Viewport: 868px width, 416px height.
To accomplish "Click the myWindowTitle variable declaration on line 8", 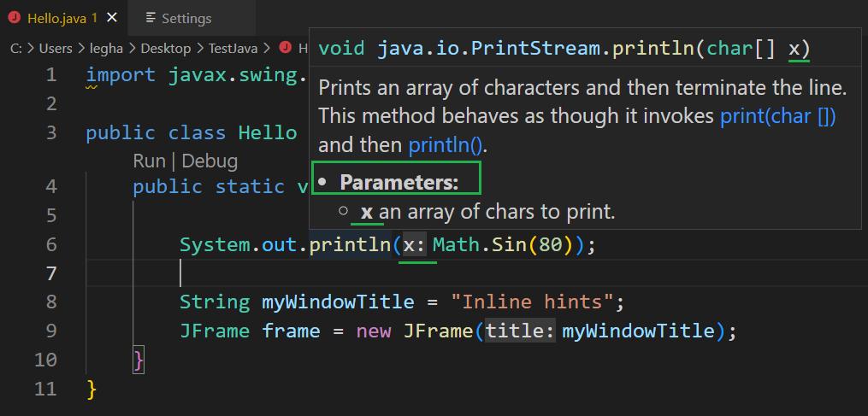I will point(338,302).
